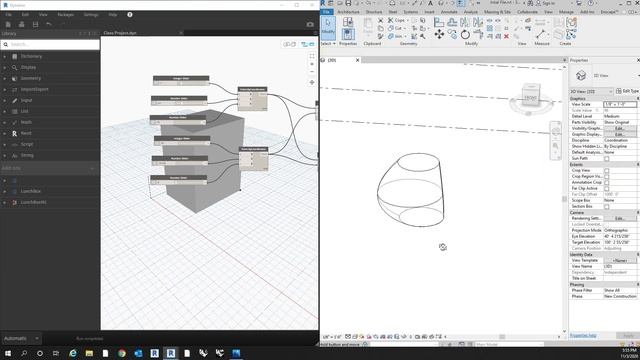Toggle Section Box checkbox
The height and width of the screenshot is (360, 640).
(x=607, y=207)
